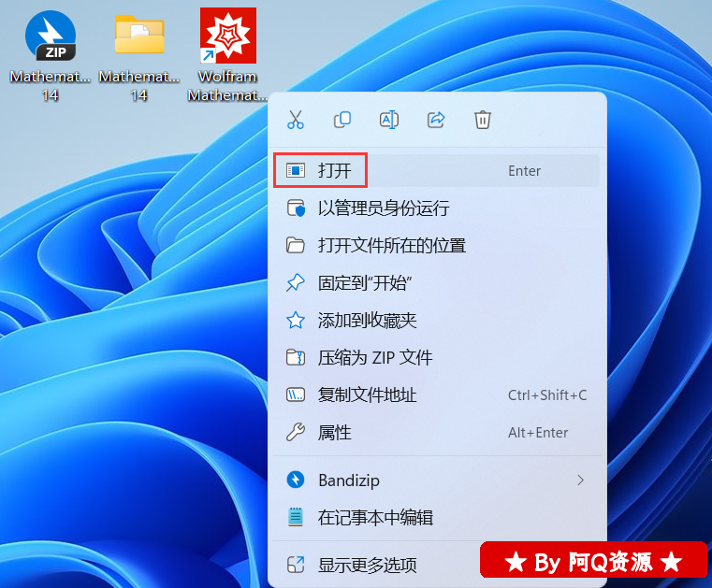Select the Mathematica 14 folder desktop icon
Image resolution: width=712 pixels, height=588 pixels.
pos(139,56)
